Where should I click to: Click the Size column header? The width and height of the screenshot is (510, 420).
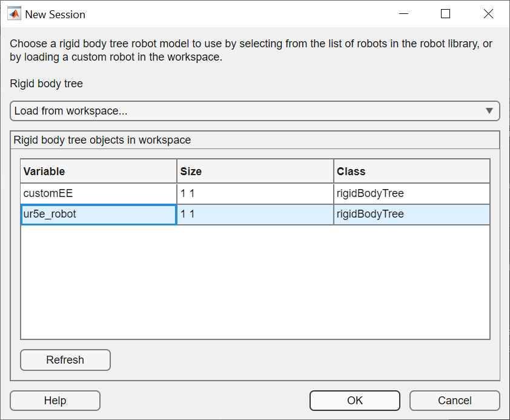point(255,172)
